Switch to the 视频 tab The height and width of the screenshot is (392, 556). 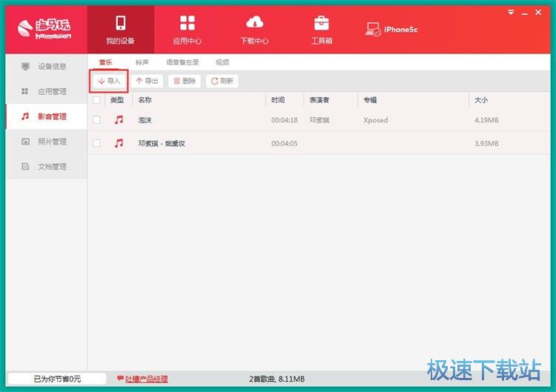222,62
